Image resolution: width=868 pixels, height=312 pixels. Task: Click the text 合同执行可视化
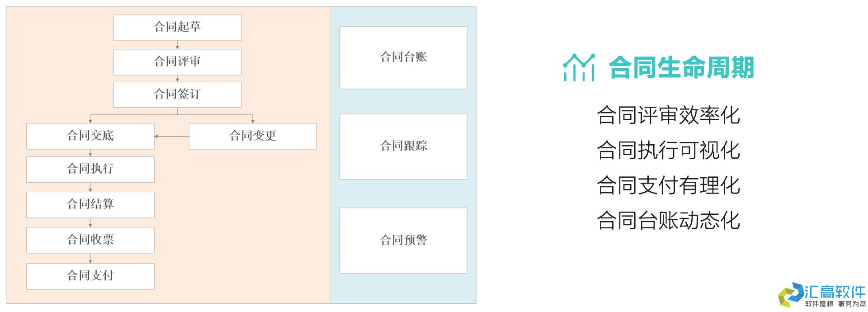coord(668,150)
